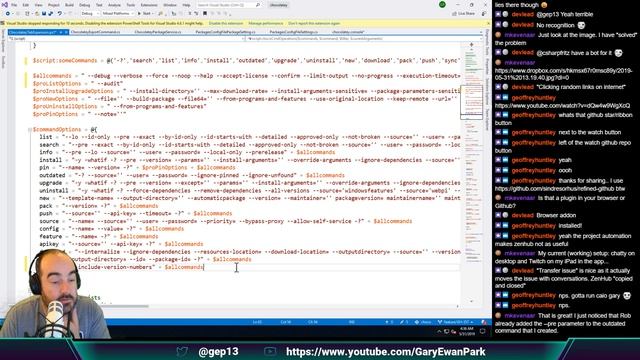Show hidden system tray icons
Image resolution: width=640 pixels, height=360 pixels.
click(x=439, y=331)
